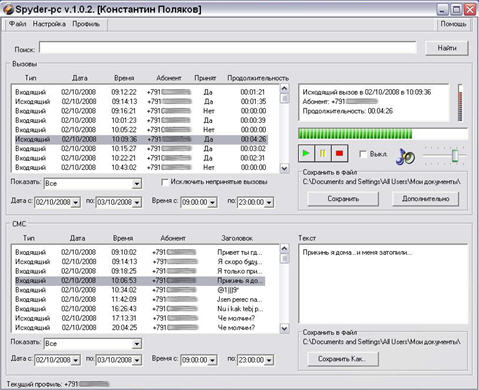
Task: Select the missed call at 10:43:02
Action: (x=140, y=167)
